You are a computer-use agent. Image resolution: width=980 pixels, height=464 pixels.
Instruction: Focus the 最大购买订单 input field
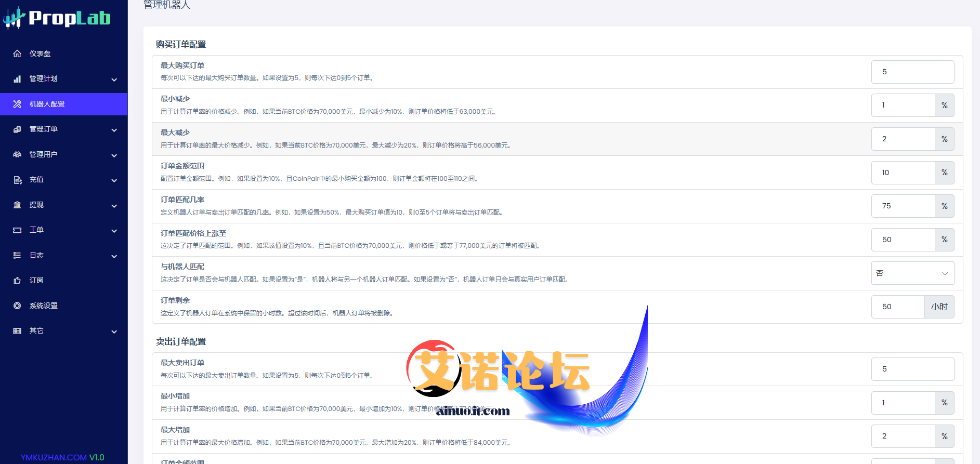(912, 72)
